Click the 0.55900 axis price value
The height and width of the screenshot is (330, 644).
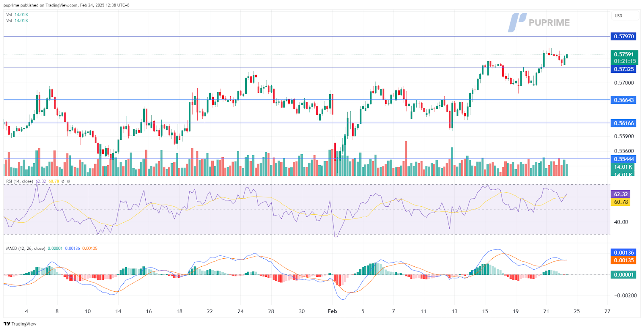624,136
